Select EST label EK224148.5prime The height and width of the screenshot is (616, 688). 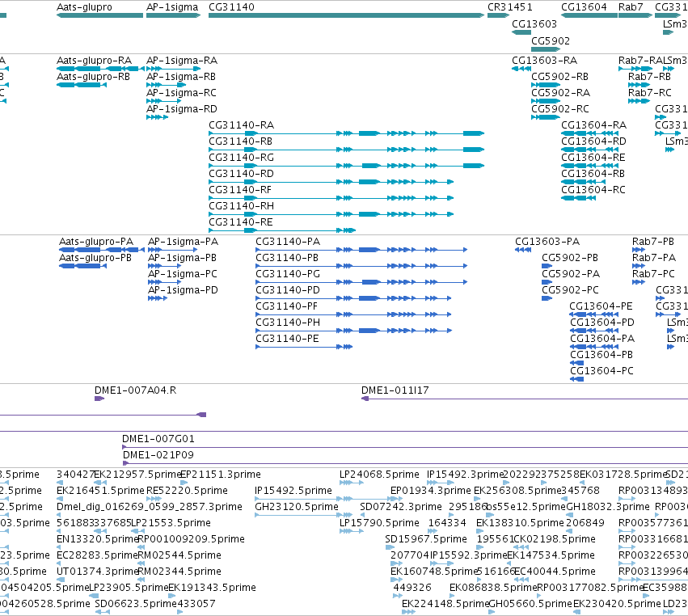click(x=445, y=604)
